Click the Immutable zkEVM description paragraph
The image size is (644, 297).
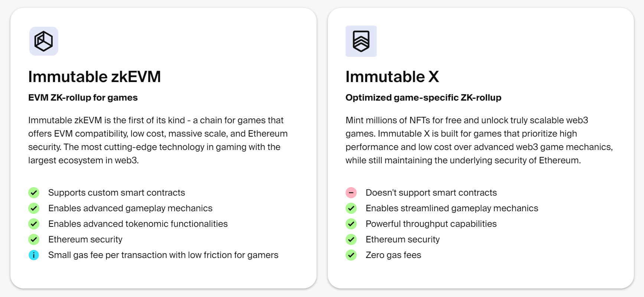(x=158, y=140)
